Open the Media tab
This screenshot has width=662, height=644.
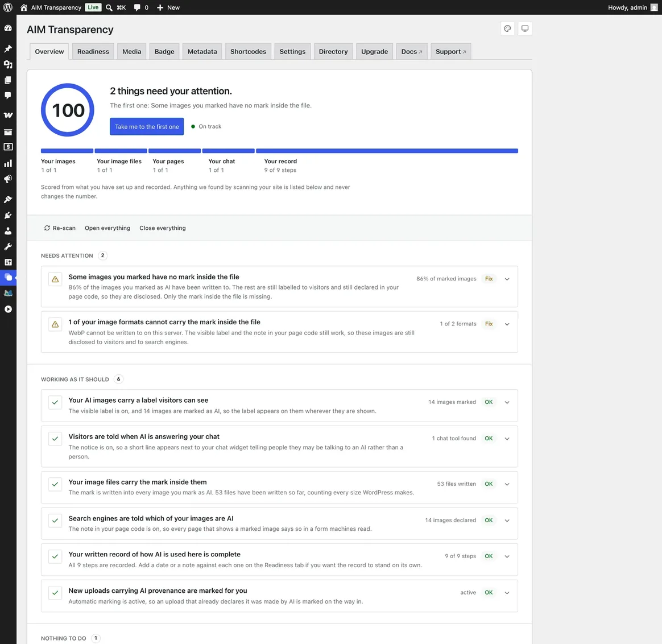[132, 52]
